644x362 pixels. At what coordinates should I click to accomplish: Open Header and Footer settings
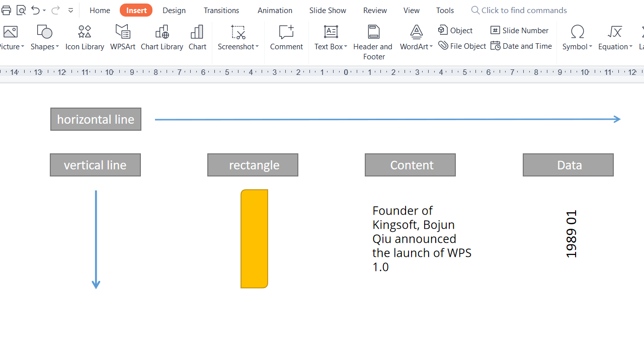point(373,43)
